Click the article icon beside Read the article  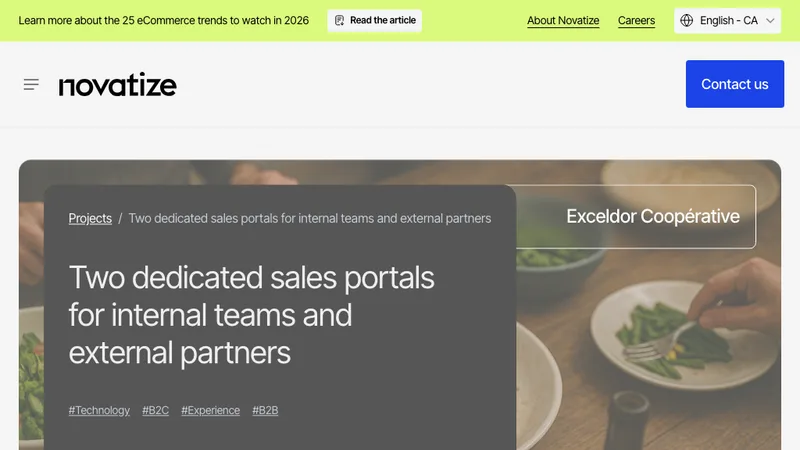click(339, 20)
